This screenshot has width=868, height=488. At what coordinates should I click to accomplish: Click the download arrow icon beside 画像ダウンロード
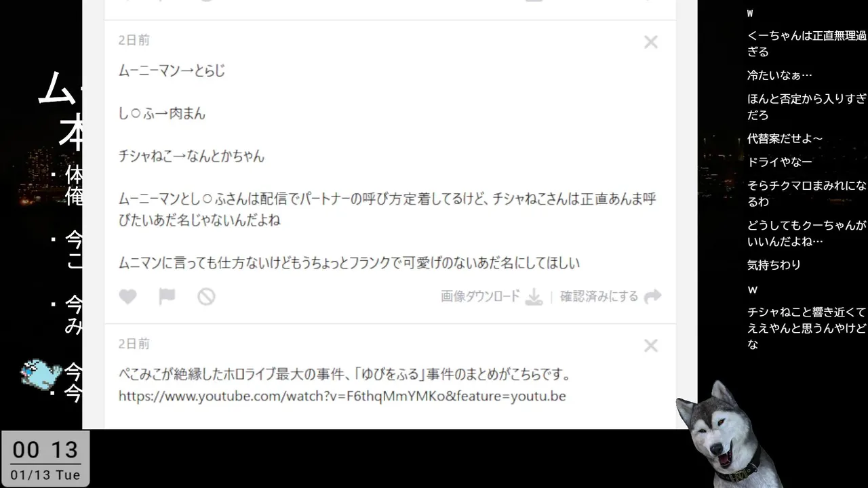(534, 297)
